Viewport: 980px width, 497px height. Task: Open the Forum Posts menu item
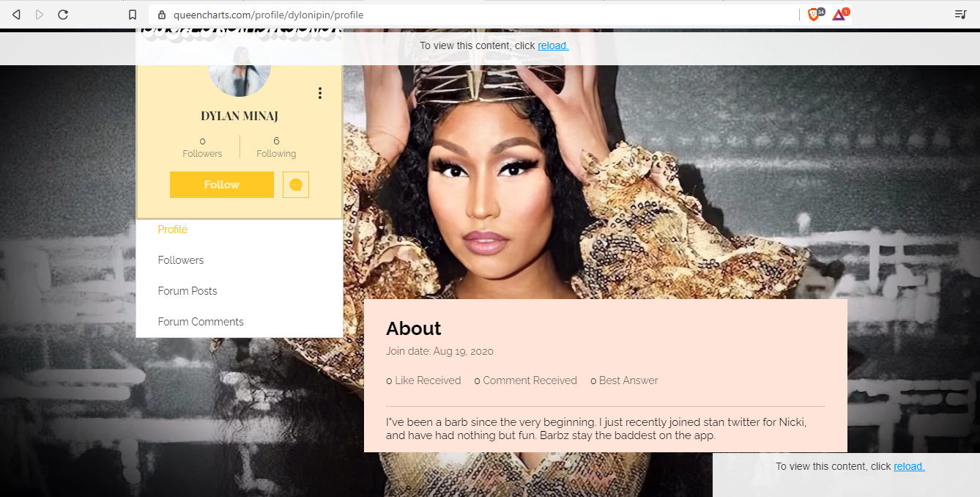click(x=188, y=291)
